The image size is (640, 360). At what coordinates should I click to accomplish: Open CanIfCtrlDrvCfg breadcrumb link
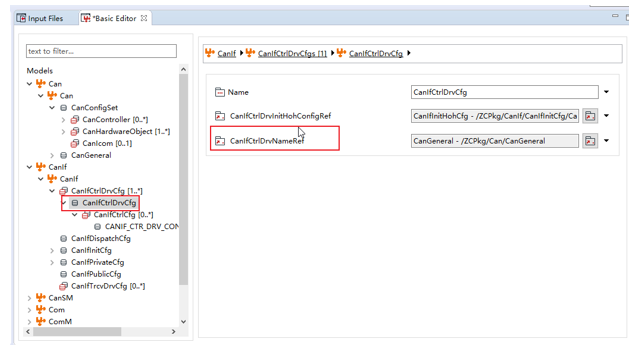coord(376,53)
